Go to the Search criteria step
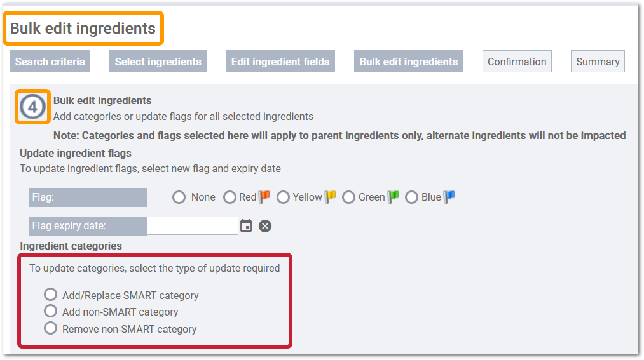Screen dimensions: 644x360 click(50, 62)
